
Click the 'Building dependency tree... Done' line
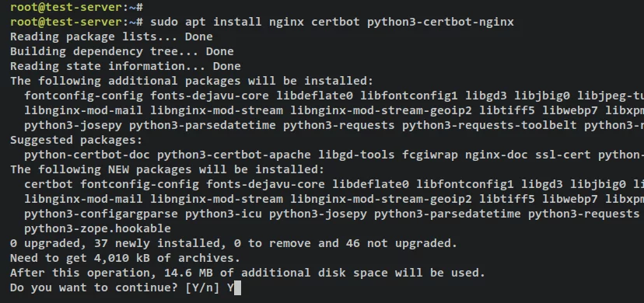[x=122, y=51]
